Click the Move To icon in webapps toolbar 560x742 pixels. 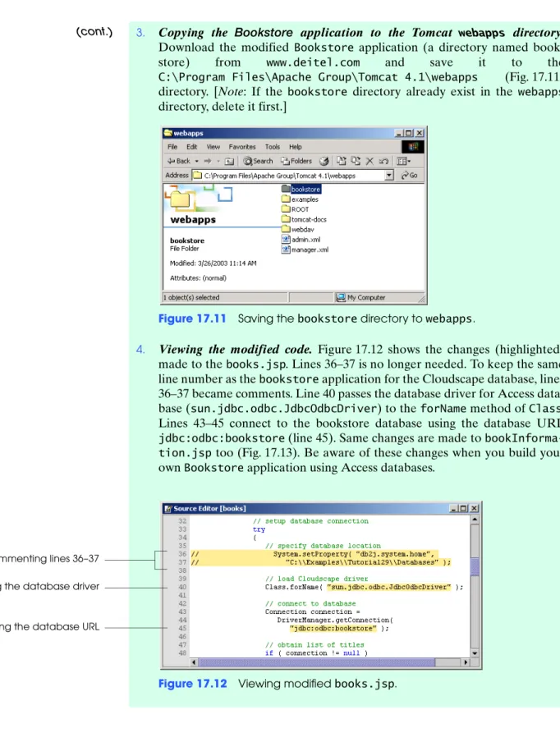coord(342,162)
